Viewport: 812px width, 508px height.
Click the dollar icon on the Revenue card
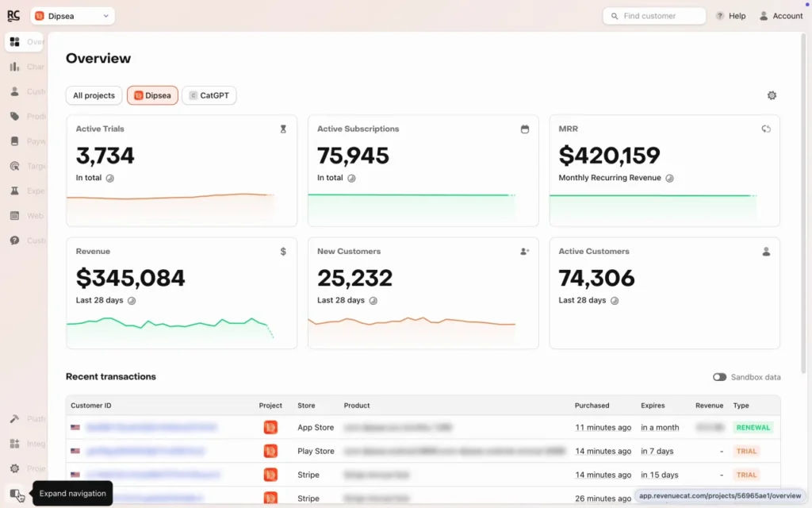click(283, 251)
